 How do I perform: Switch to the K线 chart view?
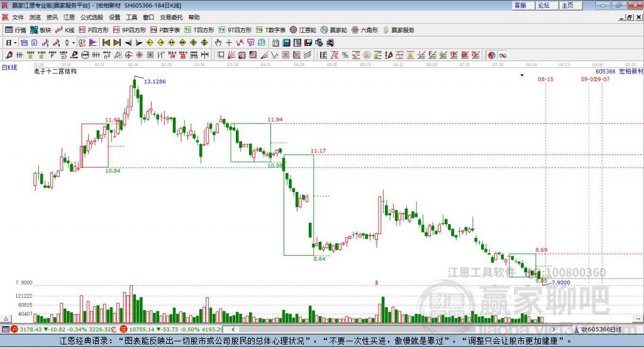[65, 30]
